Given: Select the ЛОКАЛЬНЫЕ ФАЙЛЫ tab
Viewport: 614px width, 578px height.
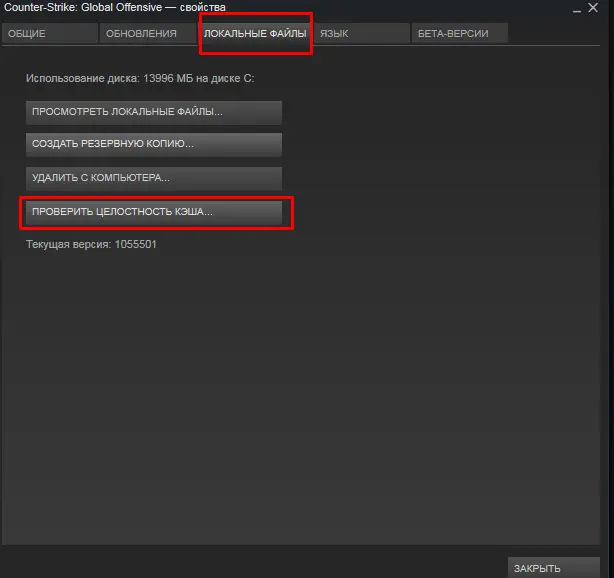Looking at the screenshot, I should coord(255,33).
